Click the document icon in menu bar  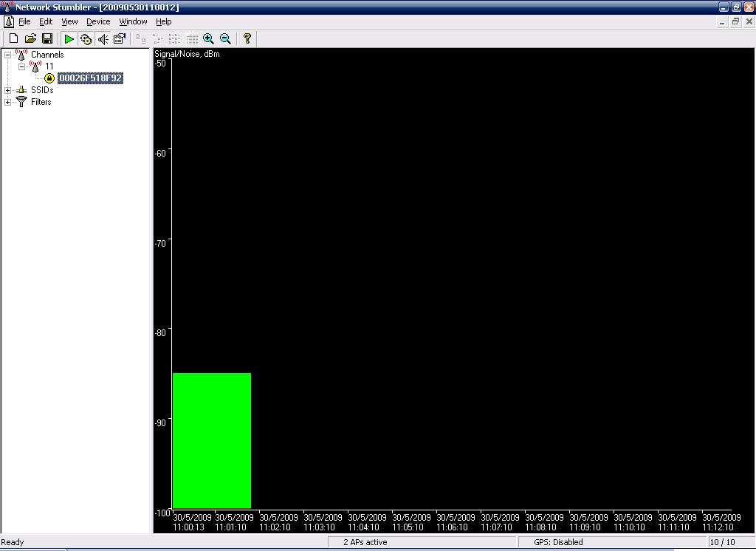point(9,21)
